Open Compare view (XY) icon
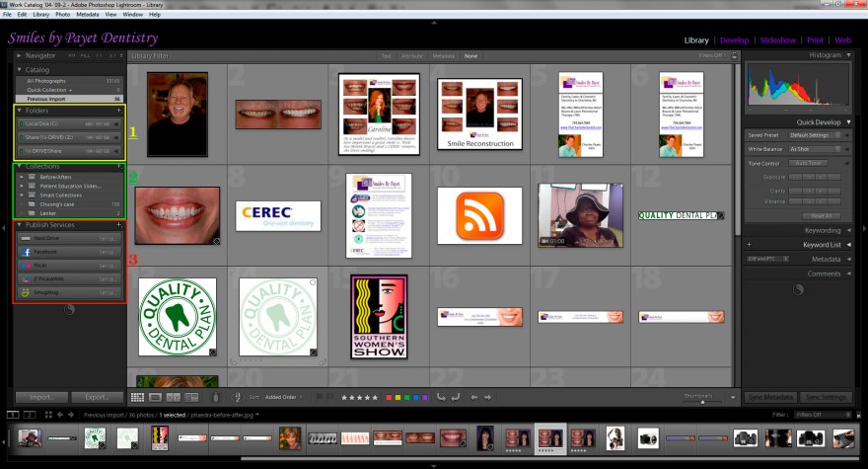The image size is (868, 469). [x=174, y=397]
